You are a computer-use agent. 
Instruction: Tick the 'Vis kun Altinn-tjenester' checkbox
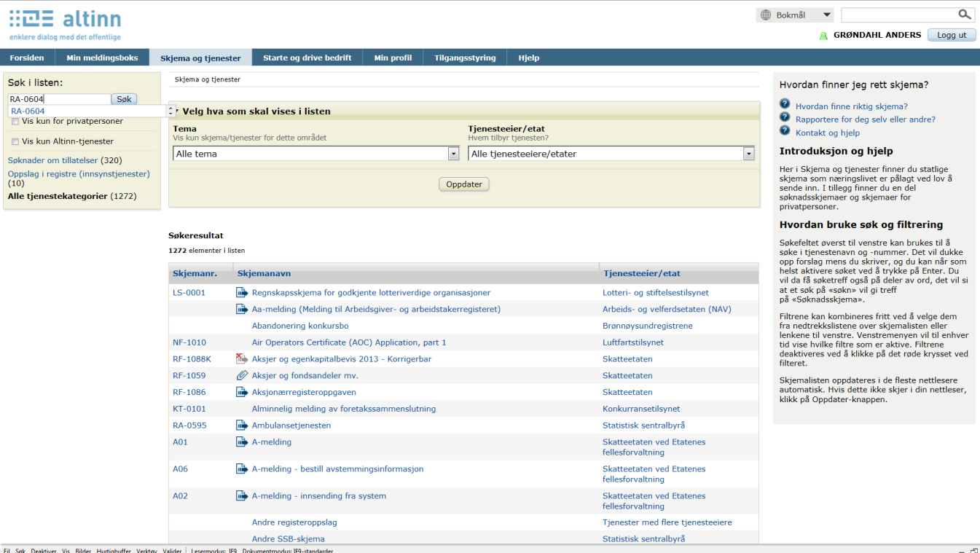pyautogui.click(x=15, y=141)
